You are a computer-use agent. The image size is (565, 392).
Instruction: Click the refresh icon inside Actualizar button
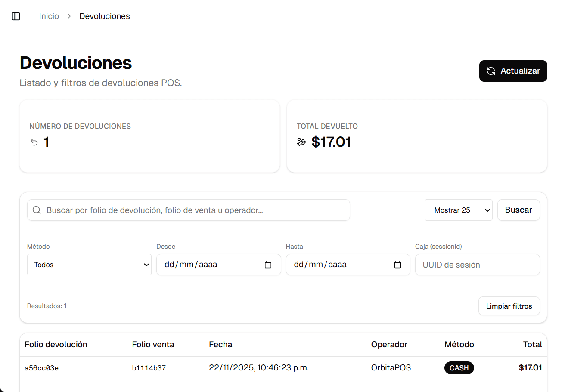click(x=491, y=71)
